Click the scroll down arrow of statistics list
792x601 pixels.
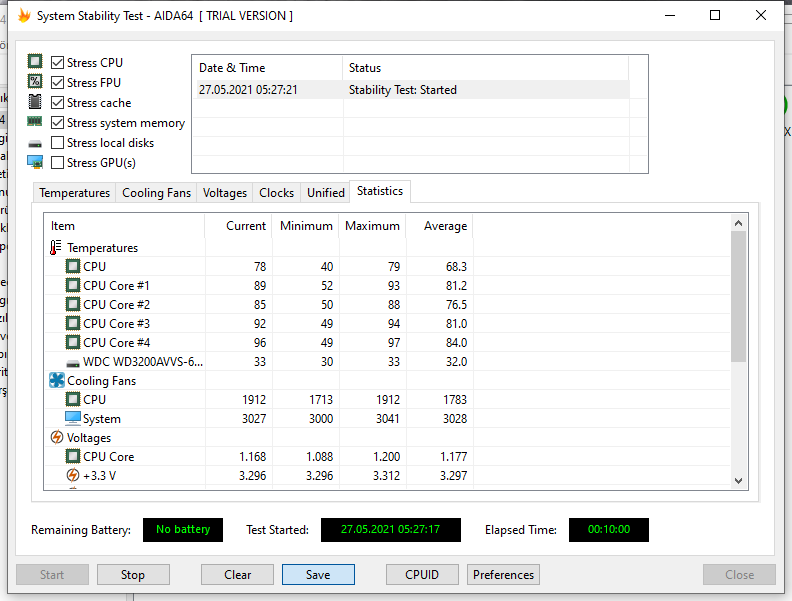tap(738, 481)
